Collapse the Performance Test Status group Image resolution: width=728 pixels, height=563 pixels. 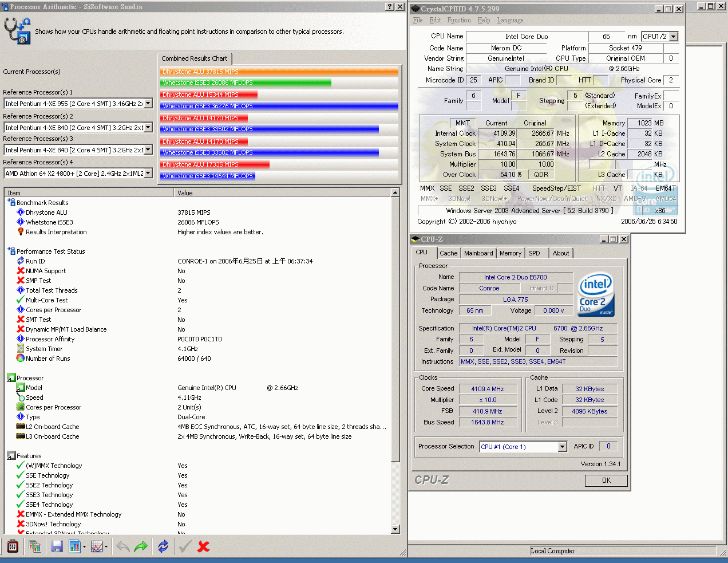pyautogui.click(x=11, y=251)
